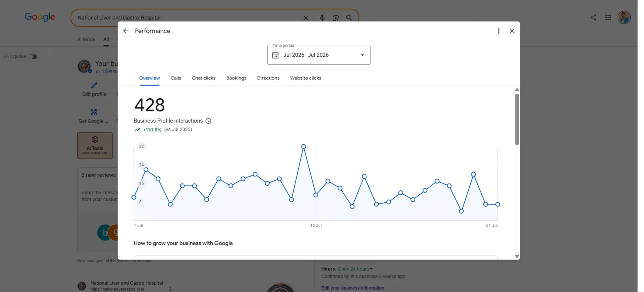
Task: Click the magnifier search button
Action: point(349,18)
